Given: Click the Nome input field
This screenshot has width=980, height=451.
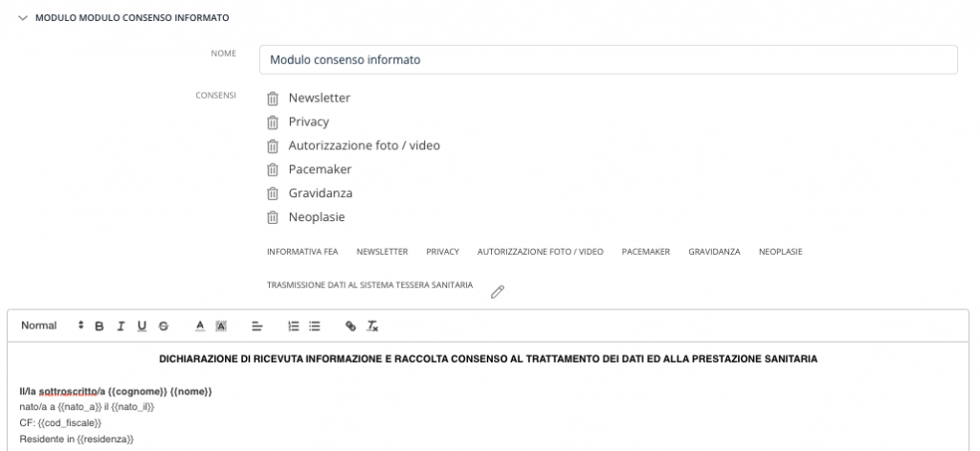Looking at the screenshot, I should pos(608,60).
